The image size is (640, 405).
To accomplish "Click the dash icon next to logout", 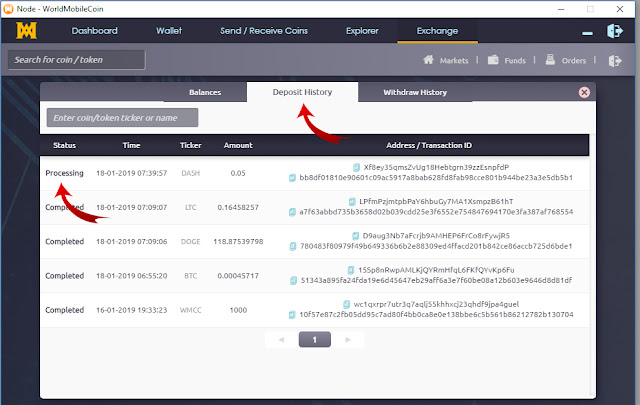I will [587, 33].
